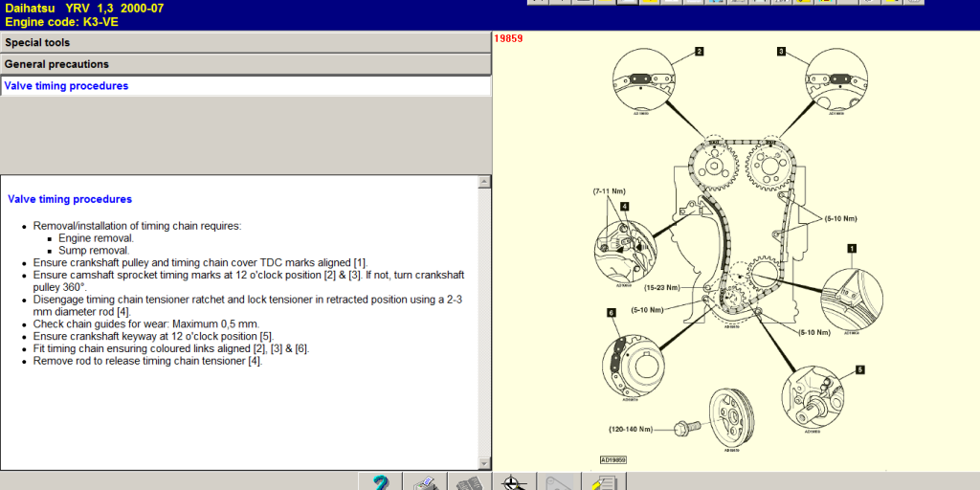
Task: Click the (7-11 Nm) torque label
Action: click(609, 191)
